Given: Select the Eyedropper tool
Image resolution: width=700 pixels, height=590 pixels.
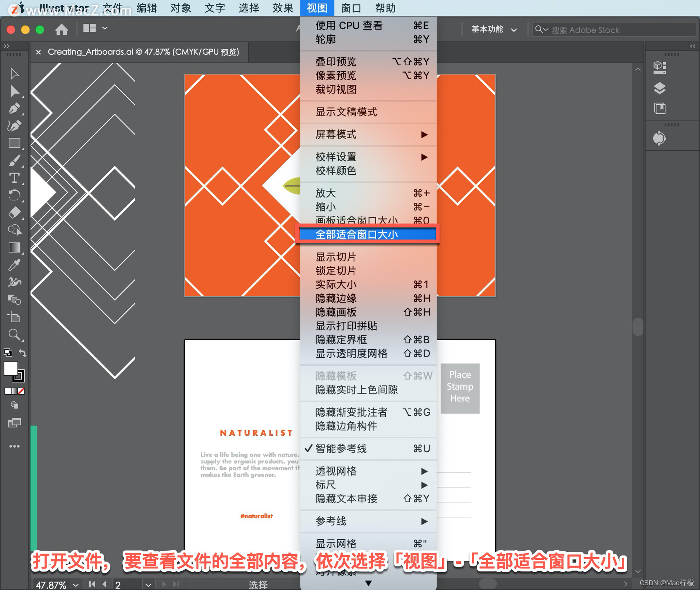Looking at the screenshot, I should click(x=14, y=265).
